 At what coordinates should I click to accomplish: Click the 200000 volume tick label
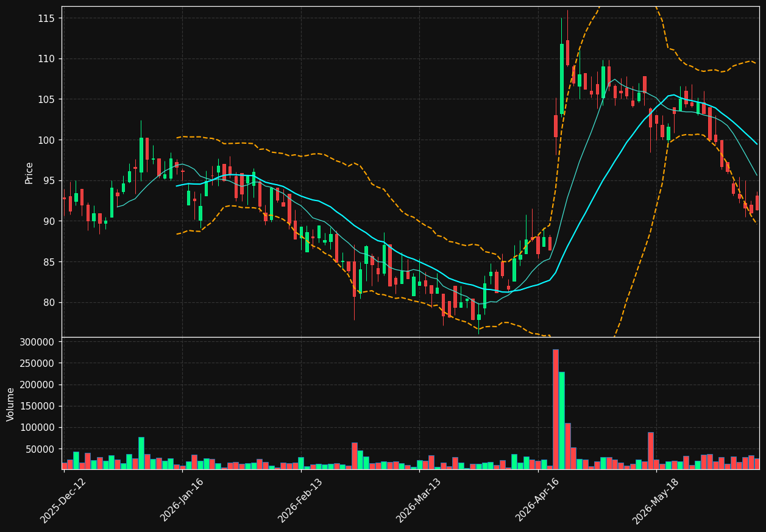click(38, 385)
